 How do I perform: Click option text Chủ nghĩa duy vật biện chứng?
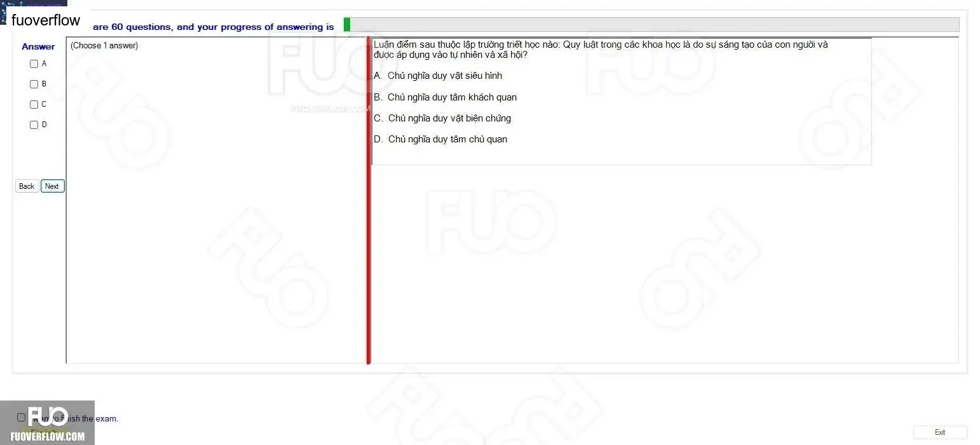449,118
